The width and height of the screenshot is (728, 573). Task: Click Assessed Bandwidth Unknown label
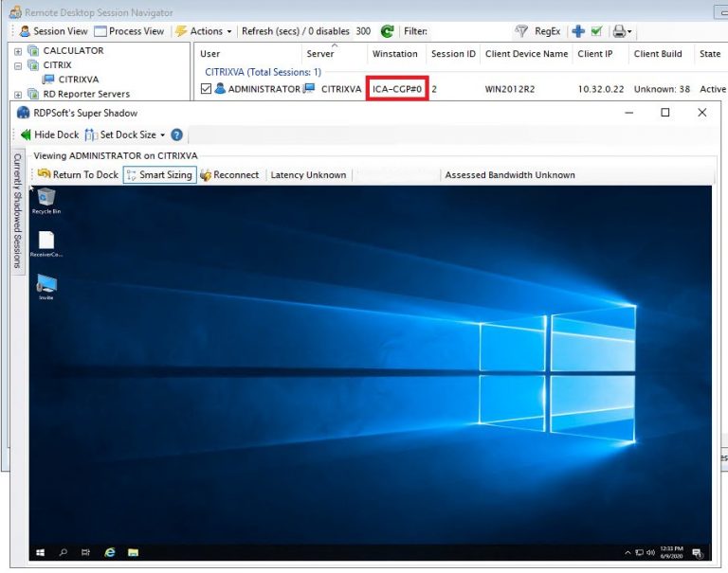pos(510,175)
